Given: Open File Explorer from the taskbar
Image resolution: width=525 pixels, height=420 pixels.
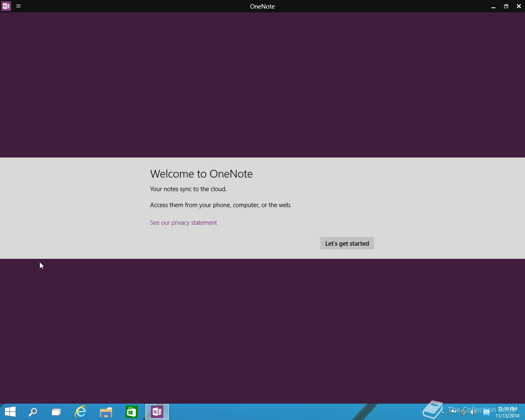Looking at the screenshot, I should [x=106, y=412].
